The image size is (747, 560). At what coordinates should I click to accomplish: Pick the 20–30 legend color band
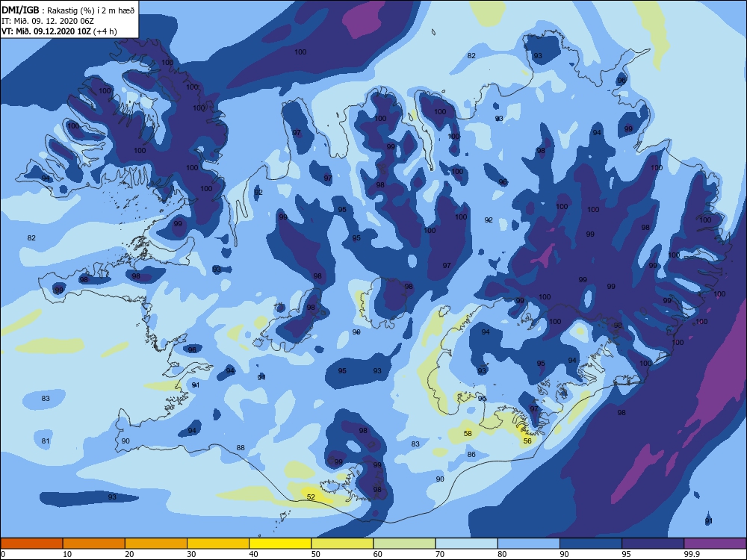(x=156, y=544)
